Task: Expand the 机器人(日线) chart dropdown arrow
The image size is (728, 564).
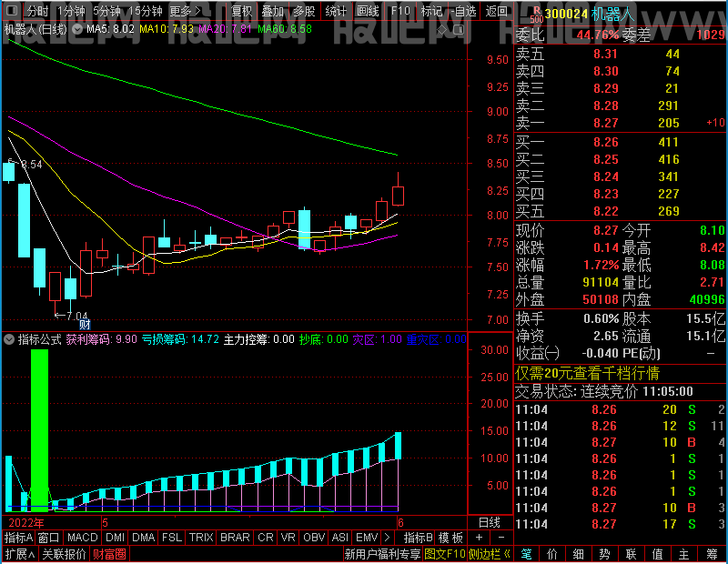Action: (x=77, y=29)
